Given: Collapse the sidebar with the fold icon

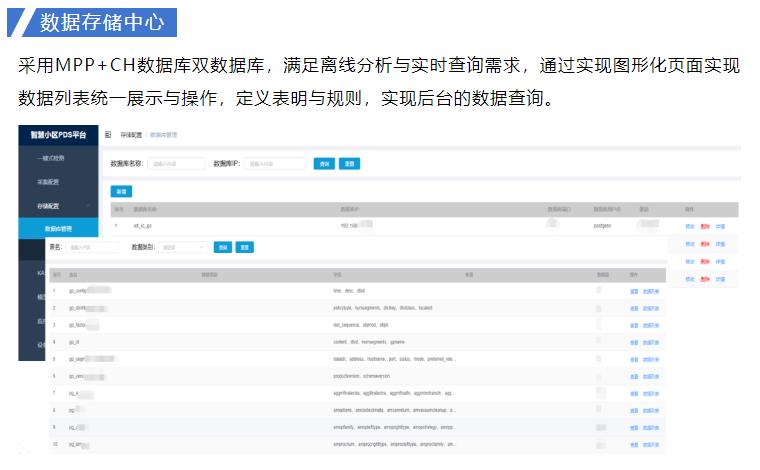Looking at the screenshot, I should [x=108, y=133].
